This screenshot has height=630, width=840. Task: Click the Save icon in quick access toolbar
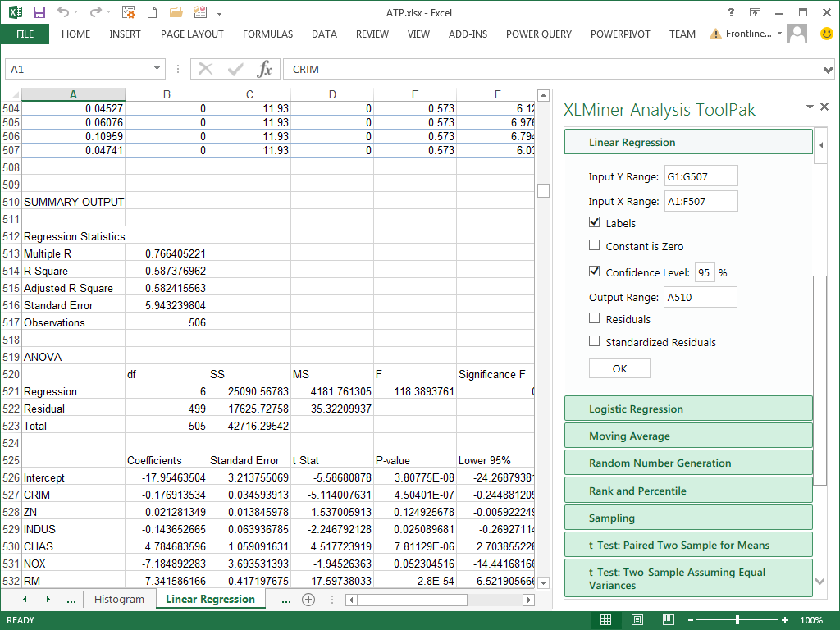point(39,12)
